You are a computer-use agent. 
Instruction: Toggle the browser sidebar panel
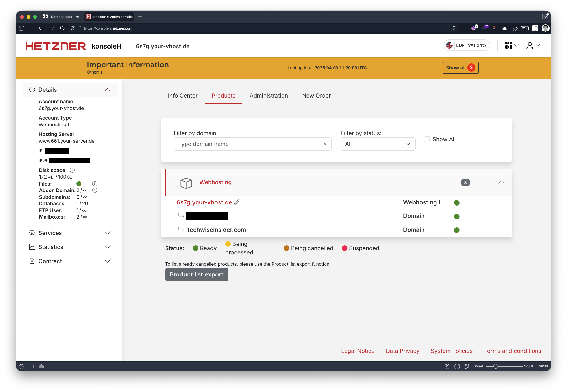(22, 28)
